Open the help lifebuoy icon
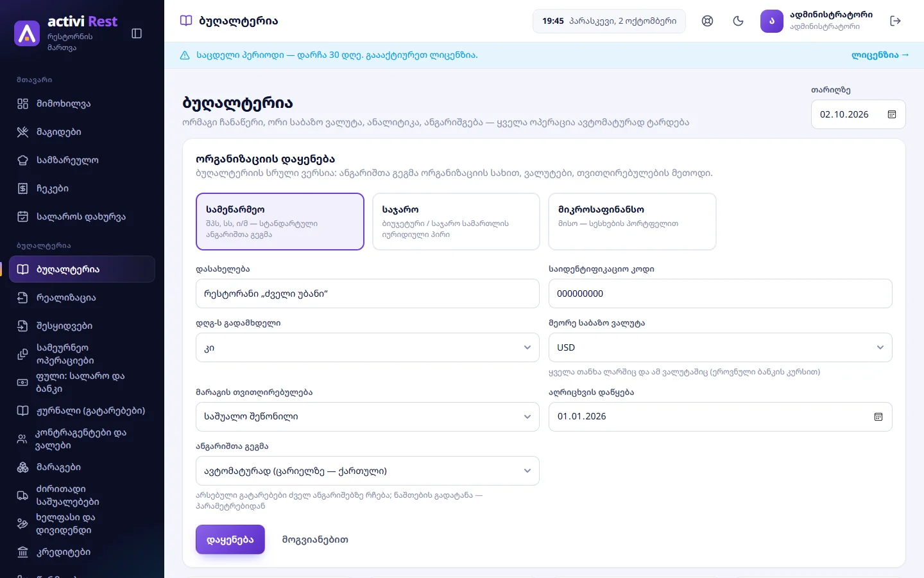 click(707, 21)
